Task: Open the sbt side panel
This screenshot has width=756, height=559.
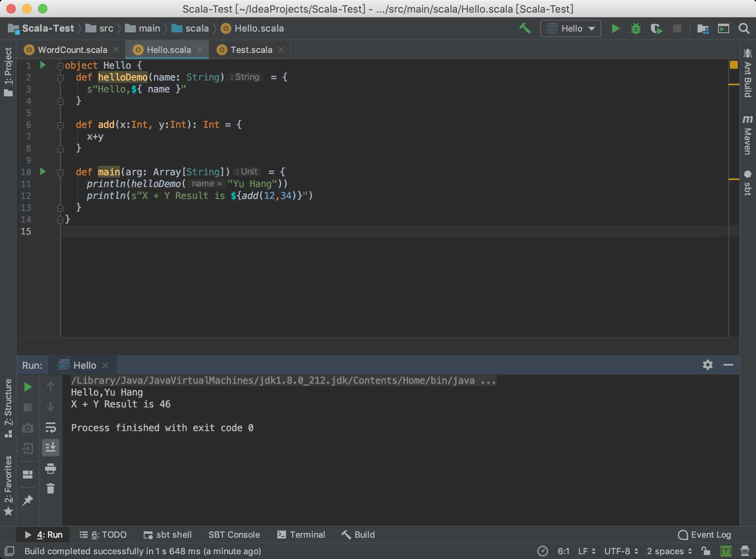Action: [x=747, y=183]
